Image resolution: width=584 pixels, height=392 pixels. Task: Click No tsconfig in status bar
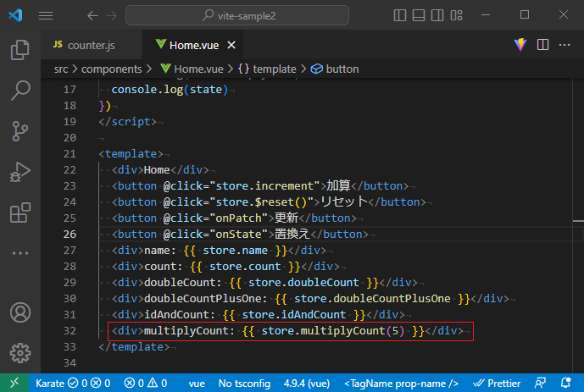[x=244, y=383]
